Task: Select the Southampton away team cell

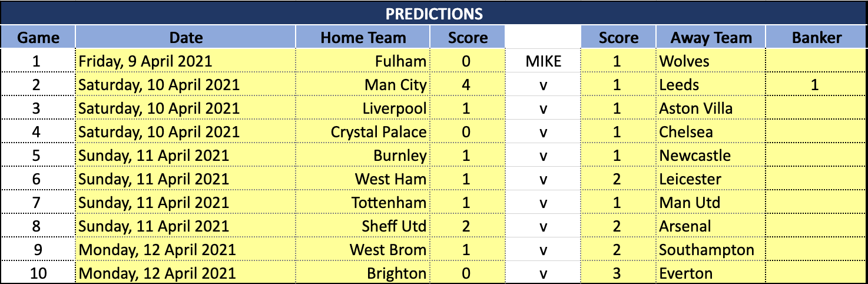Action: tap(711, 250)
